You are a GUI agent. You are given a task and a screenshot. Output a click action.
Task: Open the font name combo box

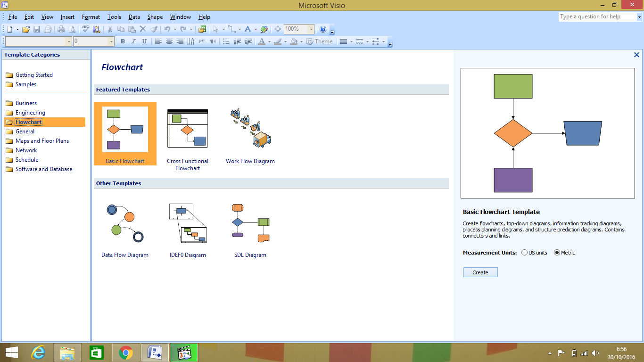(x=38, y=41)
